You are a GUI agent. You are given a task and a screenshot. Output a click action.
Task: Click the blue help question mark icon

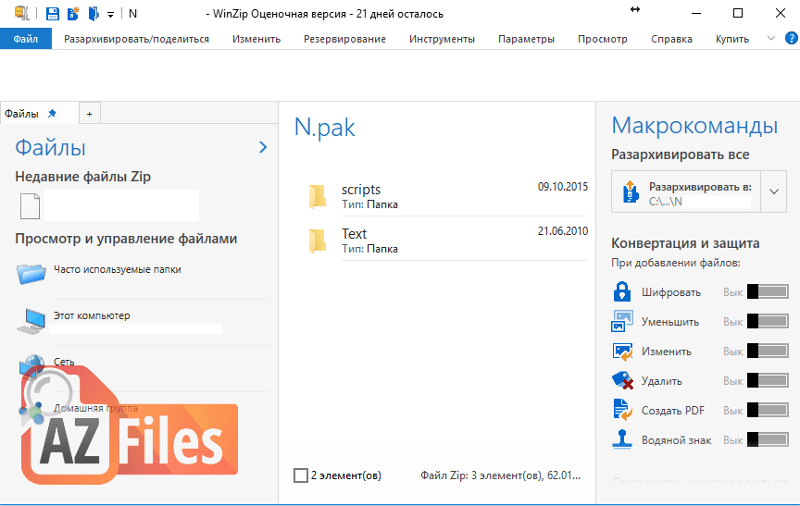(791, 38)
